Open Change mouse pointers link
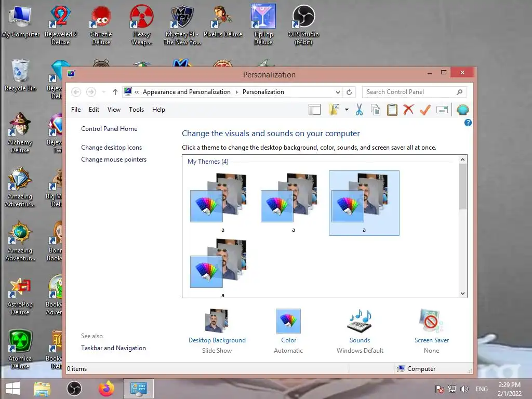The height and width of the screenshot is (399, 532). (x=114, y=159)
